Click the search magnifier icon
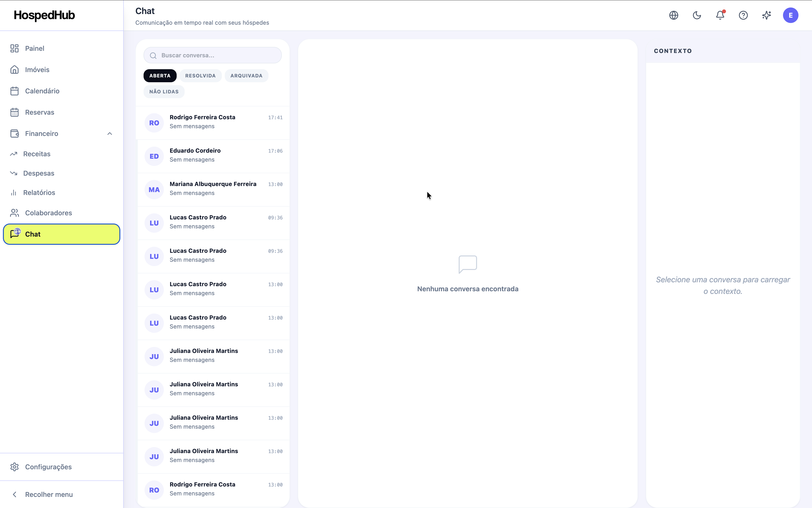Screen dimensions: 812x508 (x=153, y=55)
